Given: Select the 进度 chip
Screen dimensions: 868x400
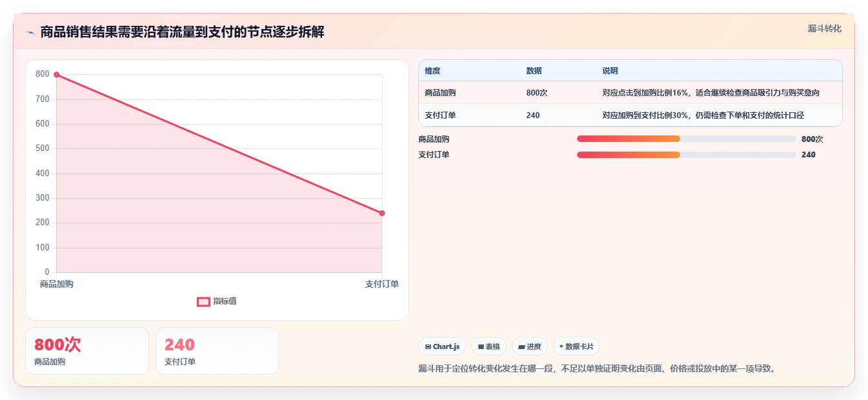Looking at the screenshot, I should (530, 346).
